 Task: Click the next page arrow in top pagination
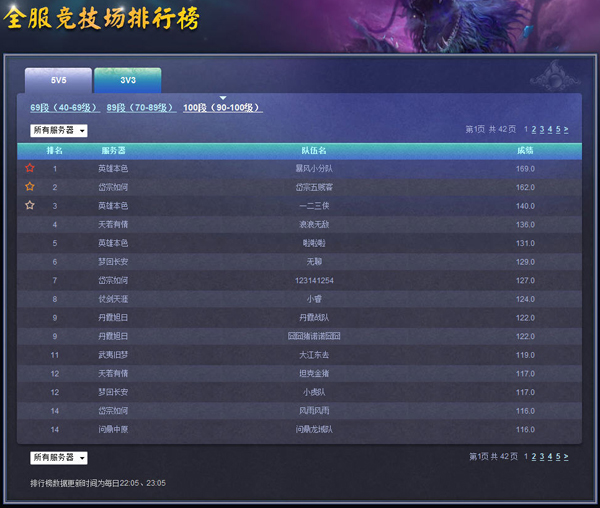tap(566, 130)
